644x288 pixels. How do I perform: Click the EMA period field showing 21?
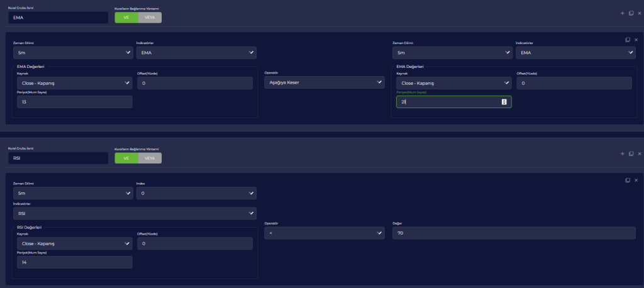click(x=454, y=102)
